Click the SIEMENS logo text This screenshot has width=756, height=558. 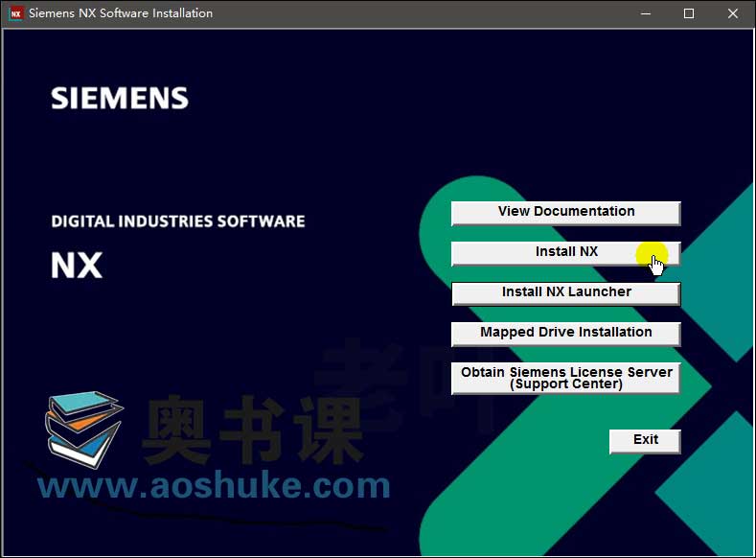click(120, 98)
